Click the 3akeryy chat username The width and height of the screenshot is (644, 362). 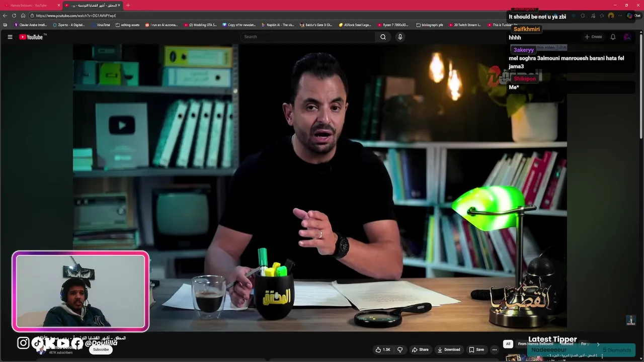(523, 50)
